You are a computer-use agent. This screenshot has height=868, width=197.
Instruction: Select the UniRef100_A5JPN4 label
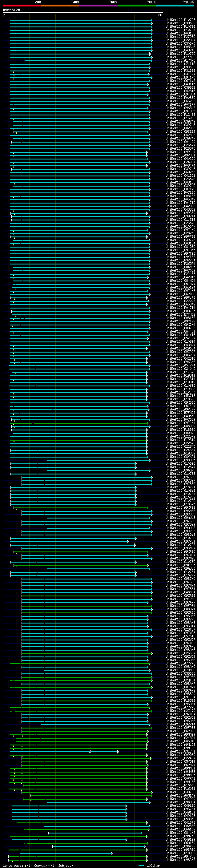point(180,365)
